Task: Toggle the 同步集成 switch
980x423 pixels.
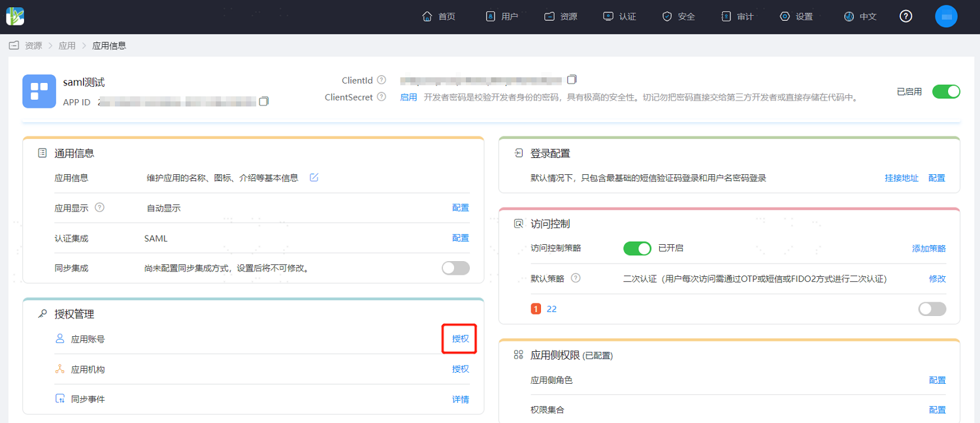Action: (x=455, y=268)
